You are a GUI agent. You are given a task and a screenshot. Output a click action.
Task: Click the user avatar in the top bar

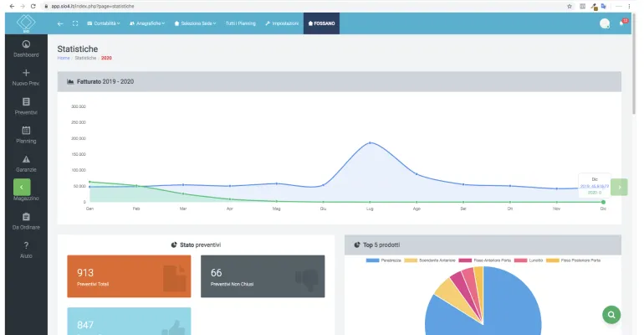pos(605,23)
